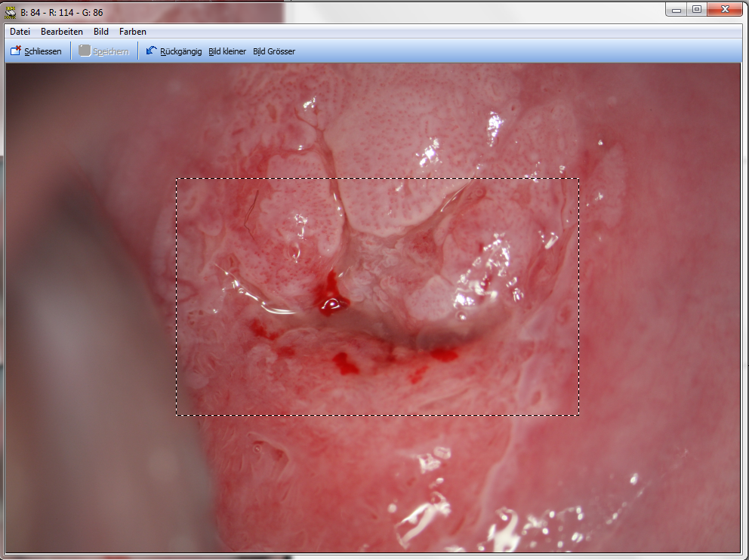Image resolution: width=749 pixels, height=560 pixels.
Task: Enlarge the image with Bild Grösser
Action: coord(274,51)
